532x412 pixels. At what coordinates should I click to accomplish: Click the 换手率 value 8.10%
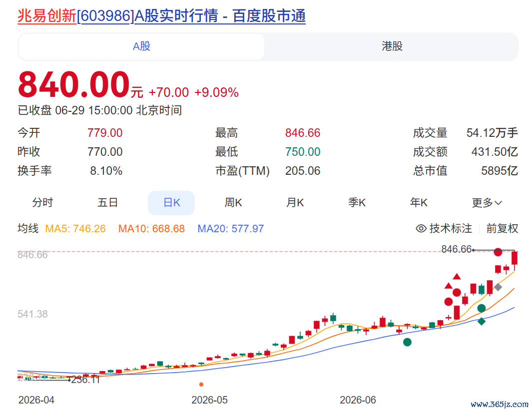point(106,171)
